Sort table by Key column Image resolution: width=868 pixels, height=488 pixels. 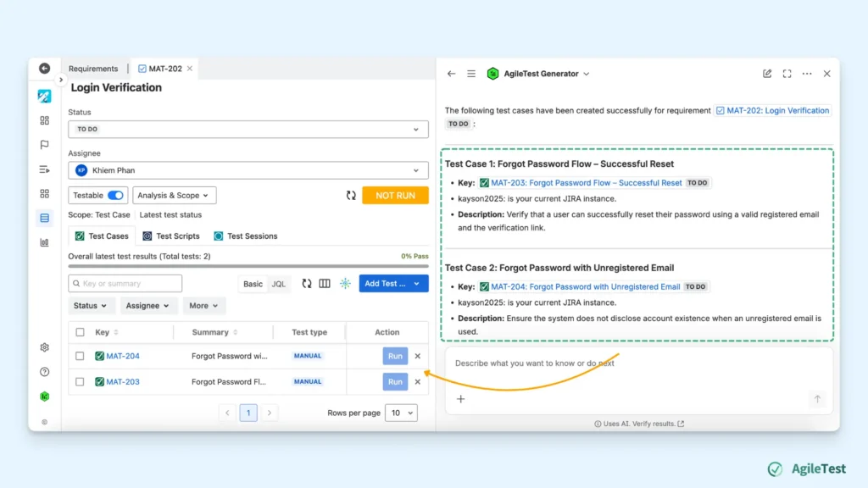(x=107, y=332)
